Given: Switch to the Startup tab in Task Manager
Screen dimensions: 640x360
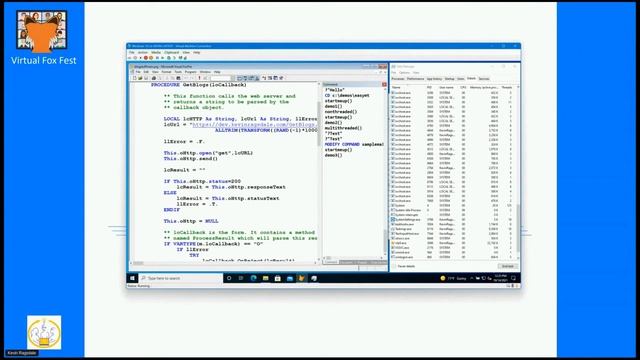Looking at the screenshot, I should tap(449, 79).
